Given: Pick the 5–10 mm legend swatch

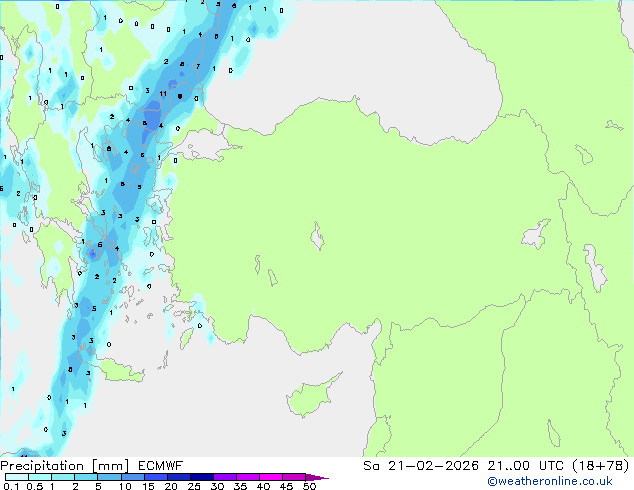Looking at the screenshot, I should (109, 477).
